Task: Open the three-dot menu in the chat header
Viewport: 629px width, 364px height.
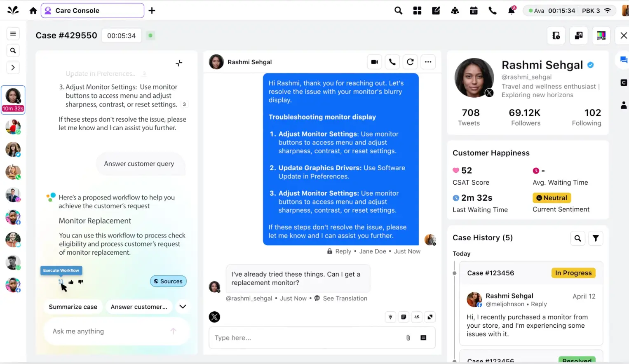Action: 428,61
